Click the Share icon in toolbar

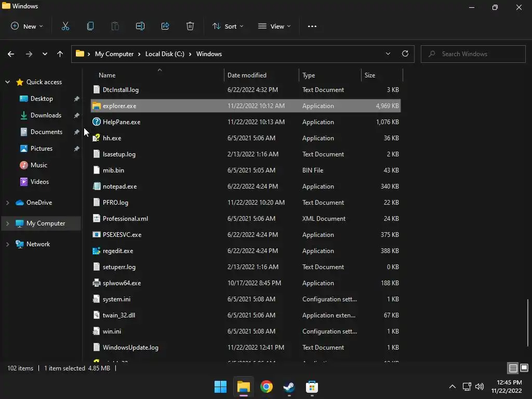[165, 26]
